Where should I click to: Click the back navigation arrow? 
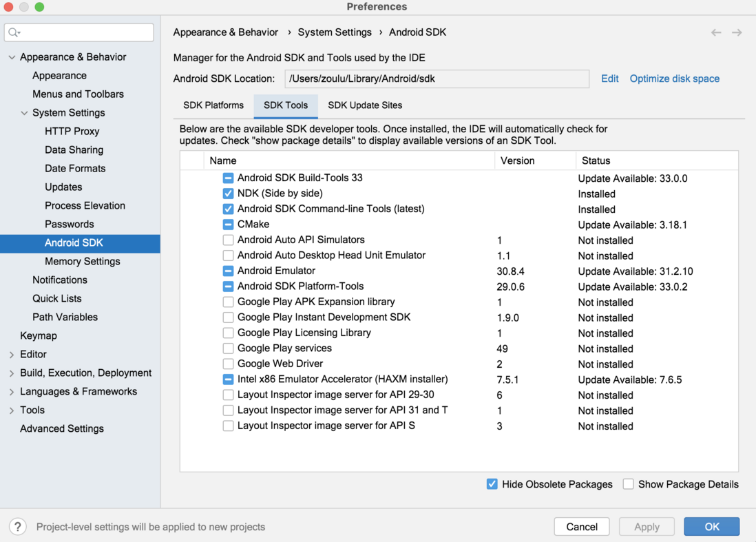[716, 32]
